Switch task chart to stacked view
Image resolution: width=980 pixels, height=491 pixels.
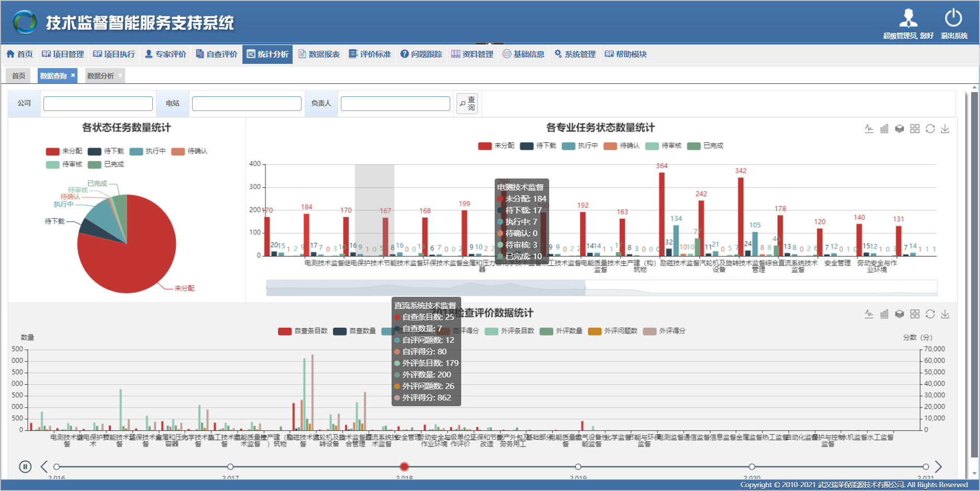pyautogui.click(x=899, y=129)
